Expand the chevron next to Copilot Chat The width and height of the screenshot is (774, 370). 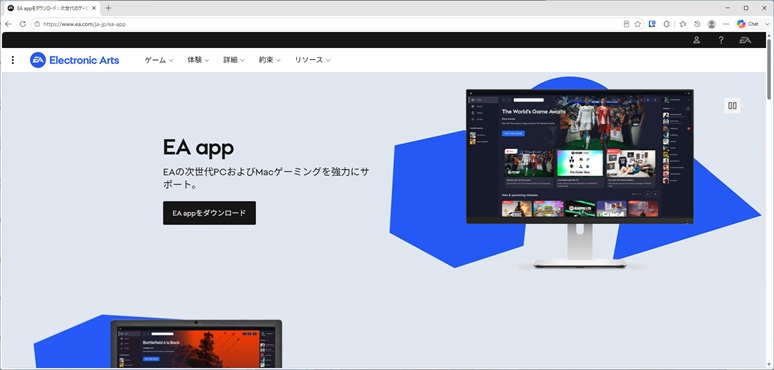pos(767,24)
